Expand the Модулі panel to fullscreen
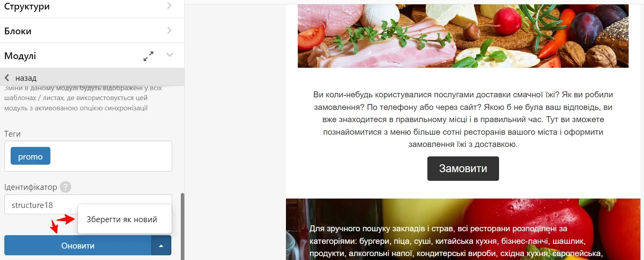The width and height of the screenshot is (644, 260). pos(148,56)
